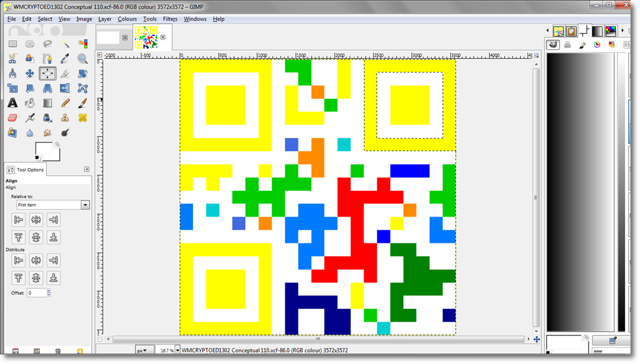
Task: Expand the ruler corner image menu button
Action: pyautogui.click(x=100, y=55)
